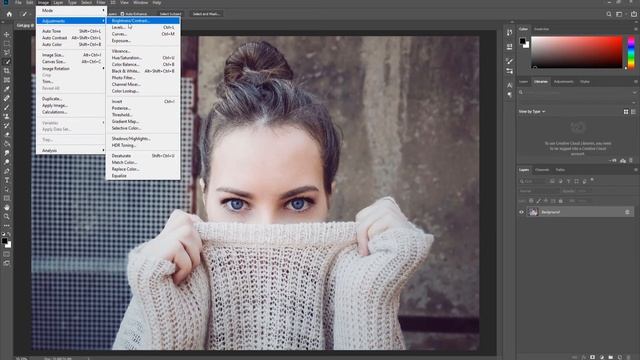The width and height of the screenshot is (640, 360).
Task: Click the rainbow hue slider strip
Action: [x=631, y=52]
